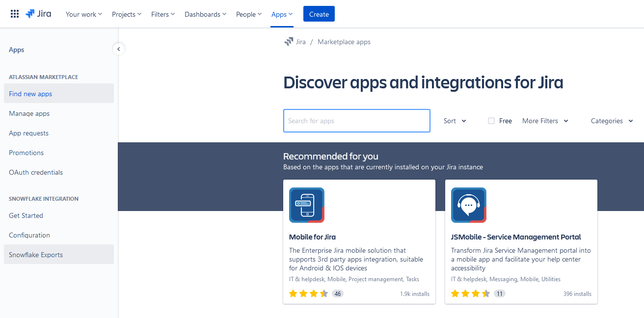Click the JSMobile star rating
644x318 pixels.
coord(470,293)
